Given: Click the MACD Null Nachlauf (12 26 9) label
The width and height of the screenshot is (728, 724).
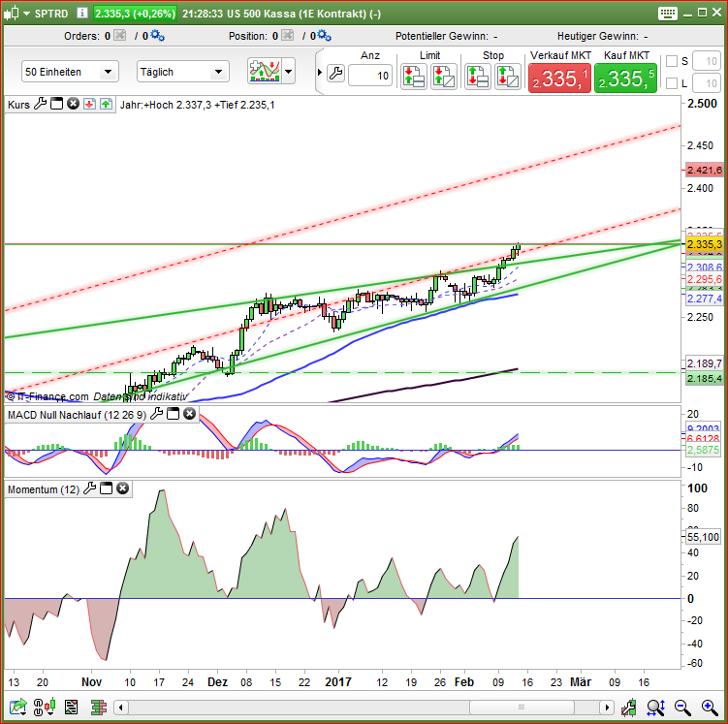Looking at the screenshot, I should [77, 415].
